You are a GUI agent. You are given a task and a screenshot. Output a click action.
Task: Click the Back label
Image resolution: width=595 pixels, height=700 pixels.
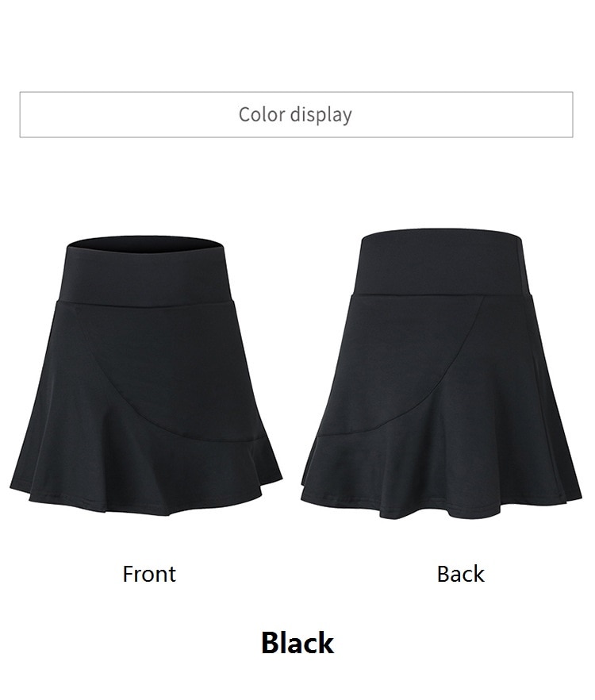[x=461, y=574]
